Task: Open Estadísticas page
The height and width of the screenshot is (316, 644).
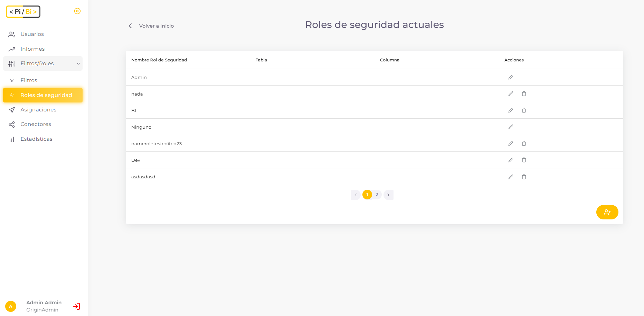Action: [43, 139]
